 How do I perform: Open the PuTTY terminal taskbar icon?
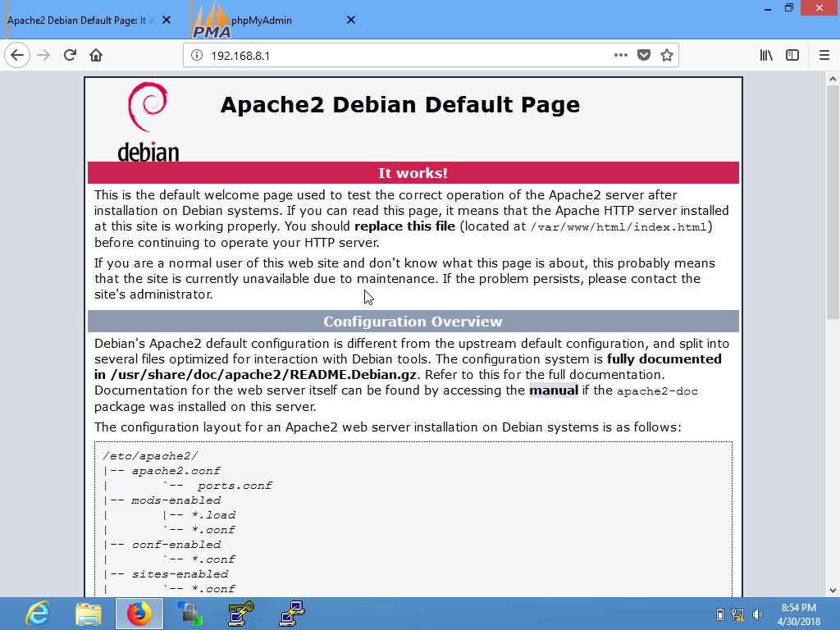[292, 614]
